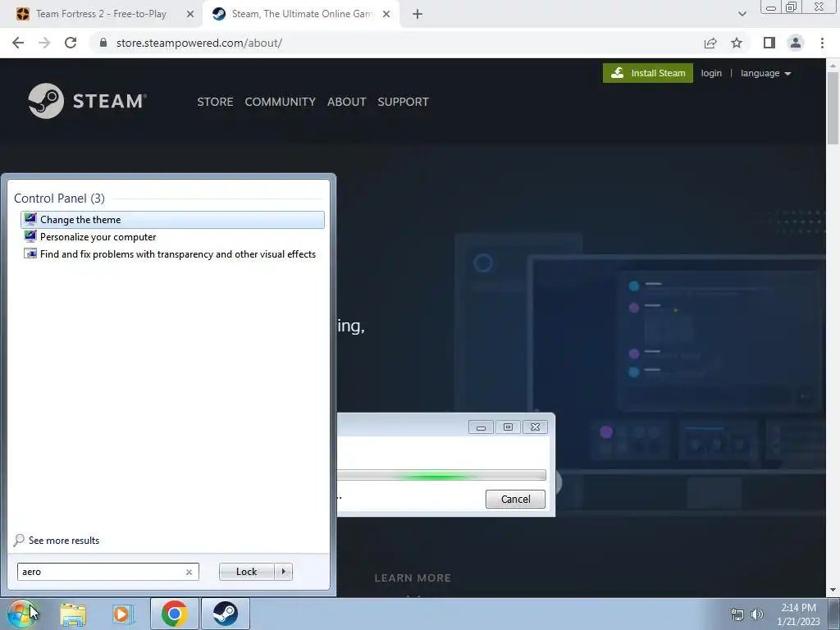The height and width of the screenshot is (630, 840).
Task: Click the scrollbar down arrow
Action: click(833, 591)
